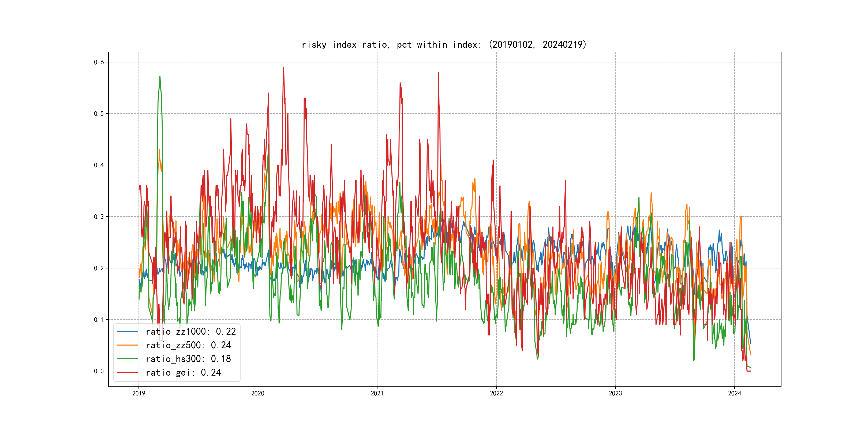Click the 2021 x-axis tick label
The image size is (868, 434).
[x=377, y=393]
